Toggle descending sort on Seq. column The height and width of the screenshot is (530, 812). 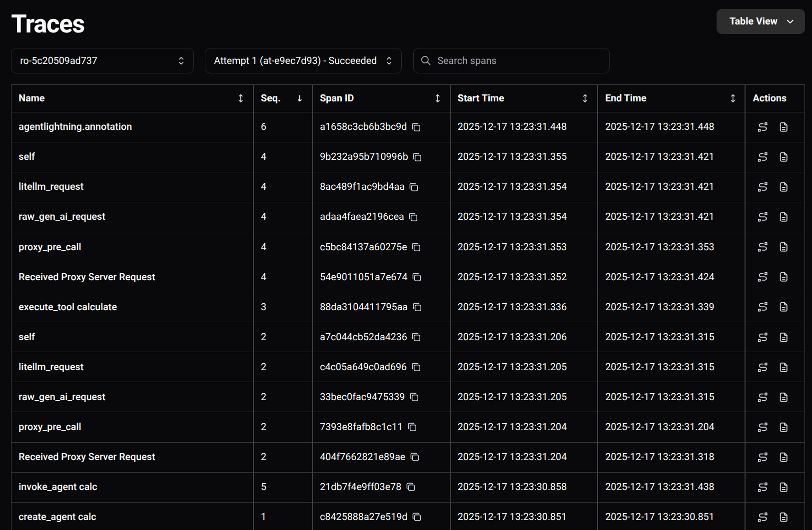(299, 98)
